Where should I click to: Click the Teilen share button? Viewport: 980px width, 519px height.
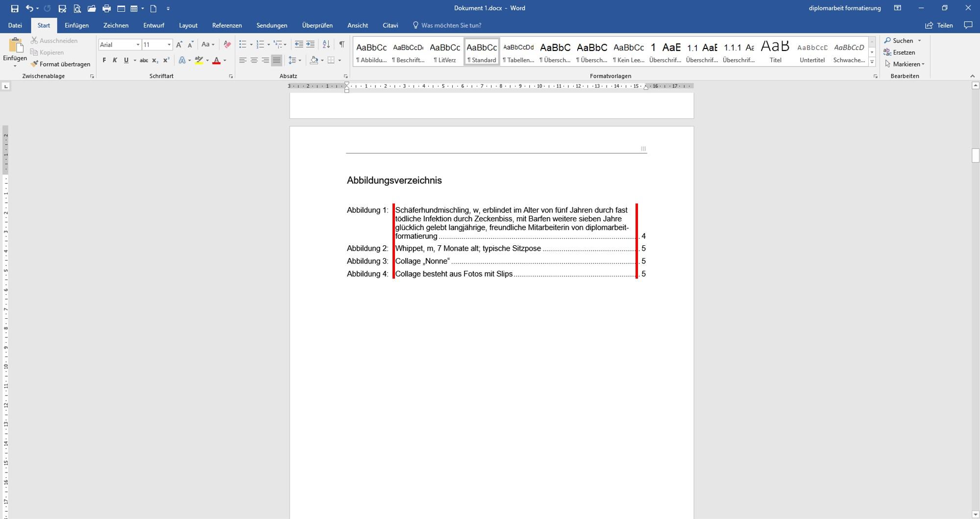coord(939,25)
